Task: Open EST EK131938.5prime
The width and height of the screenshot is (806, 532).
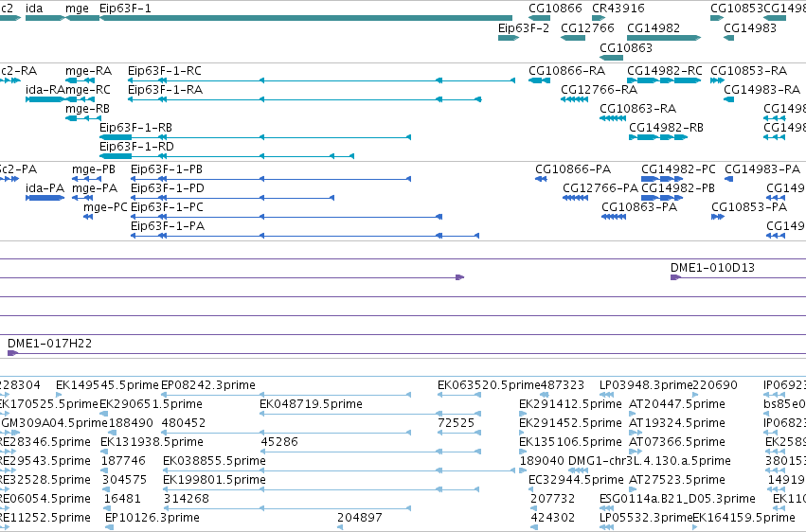Action: [x=104, y=452]
